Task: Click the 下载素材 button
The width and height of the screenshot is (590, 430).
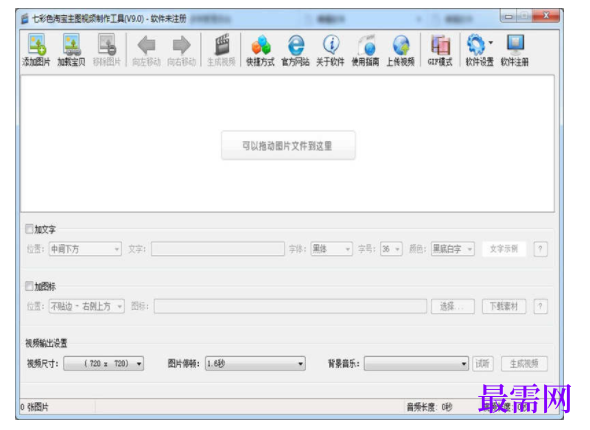Action: tap(504, 307)
